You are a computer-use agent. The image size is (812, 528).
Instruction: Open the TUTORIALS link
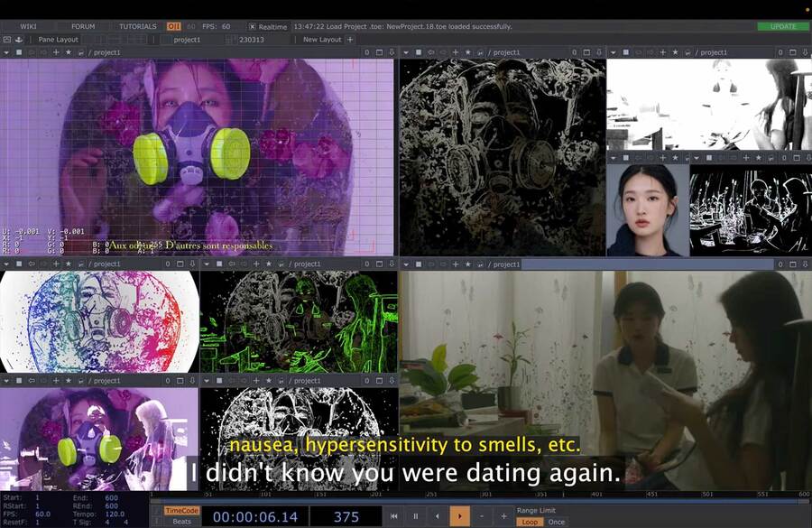click(x=138, y=27)
